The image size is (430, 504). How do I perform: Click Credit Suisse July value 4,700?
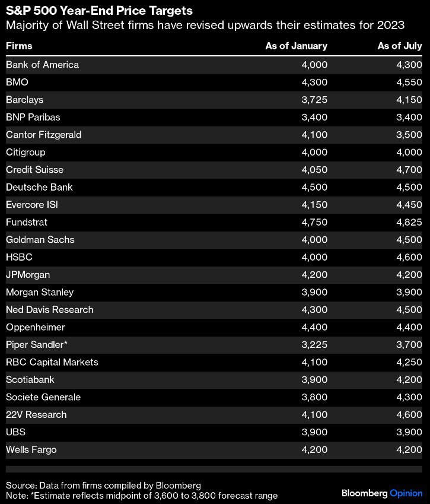point(409,170)
